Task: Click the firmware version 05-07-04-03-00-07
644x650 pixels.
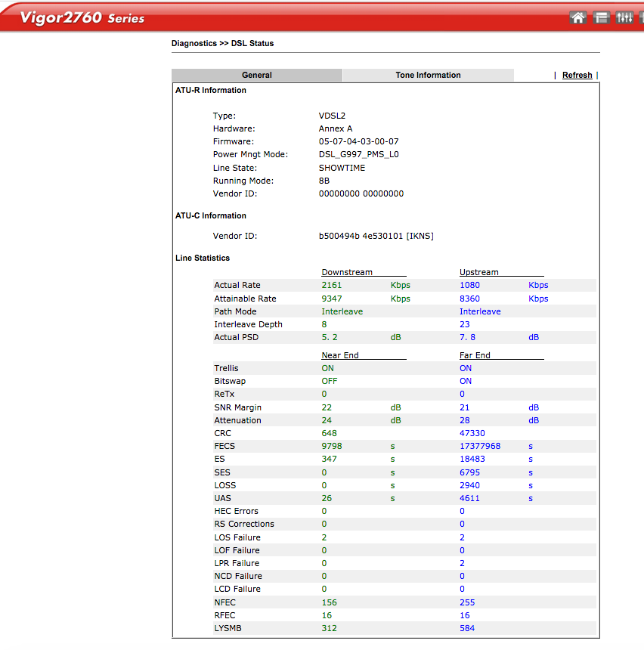Action: tap(358, 142)
